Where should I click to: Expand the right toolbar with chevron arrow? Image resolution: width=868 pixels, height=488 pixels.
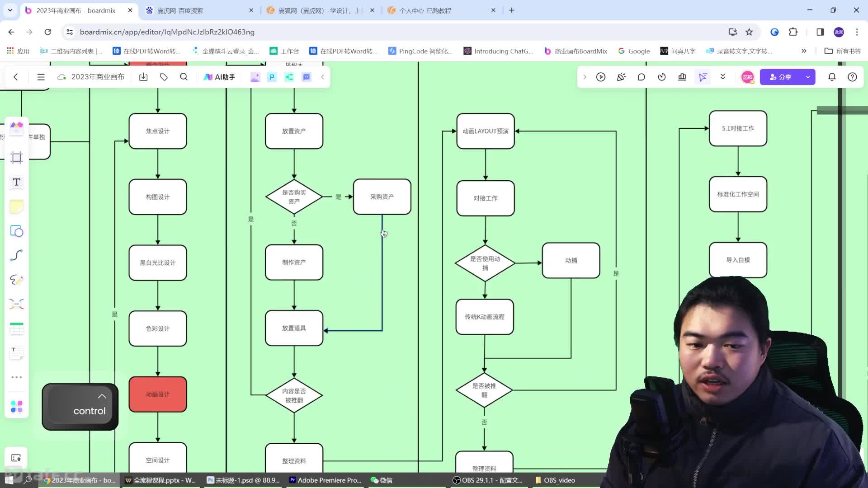tap(585, 77)
